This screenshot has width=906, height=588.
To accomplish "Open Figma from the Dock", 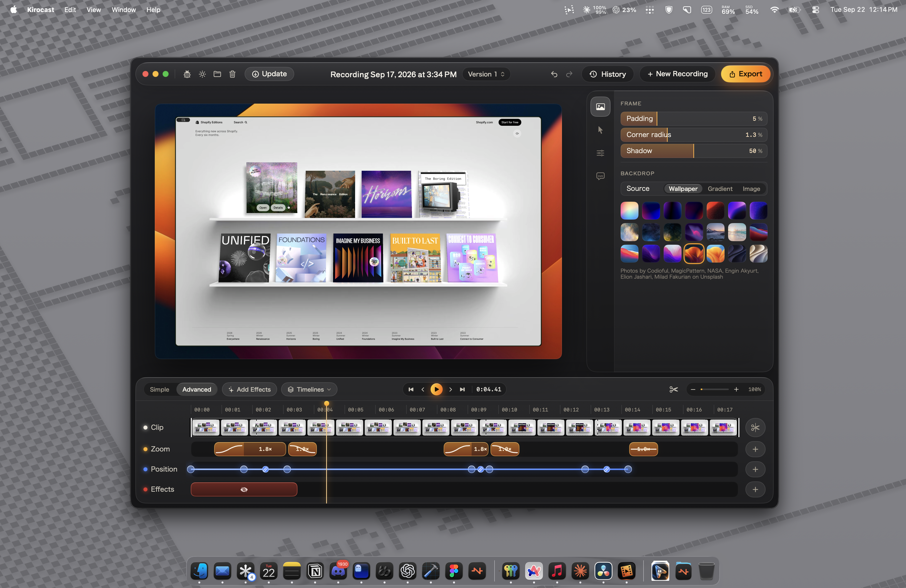I will click(x=454, y=571).
